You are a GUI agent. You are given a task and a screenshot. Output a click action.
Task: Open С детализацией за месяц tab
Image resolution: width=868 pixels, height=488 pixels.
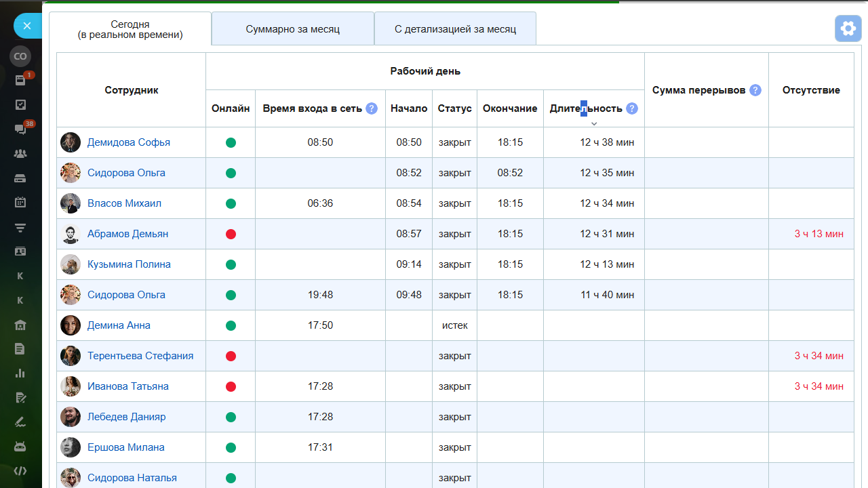pyautogui.click(x=455, y=29)
